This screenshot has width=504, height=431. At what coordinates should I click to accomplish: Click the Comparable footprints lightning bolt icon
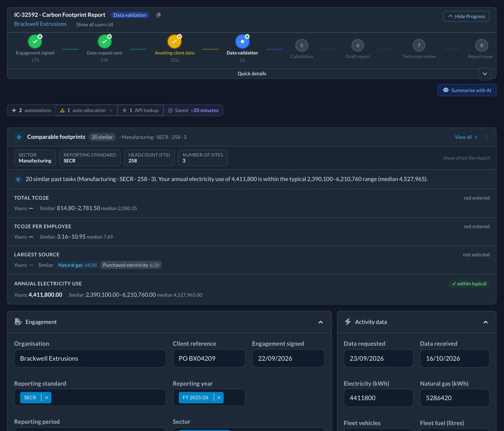pyautogui.click(x=19, y=137)
